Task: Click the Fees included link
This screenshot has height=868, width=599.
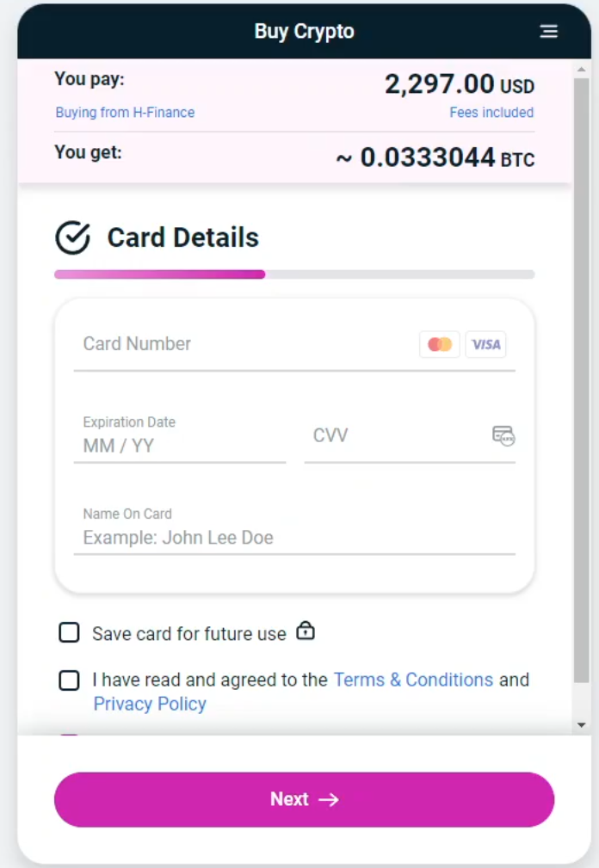Action: [x=491, y=113]
